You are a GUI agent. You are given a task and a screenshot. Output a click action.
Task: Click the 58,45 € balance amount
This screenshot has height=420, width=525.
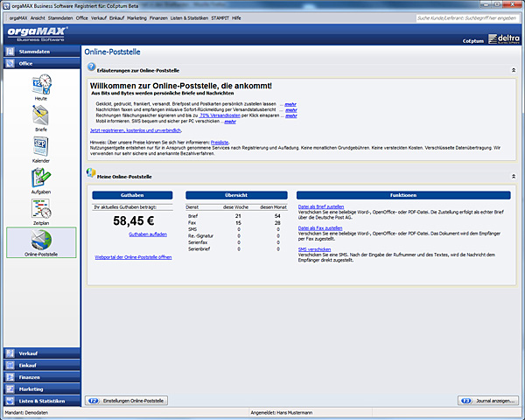(x=134, y=221)
